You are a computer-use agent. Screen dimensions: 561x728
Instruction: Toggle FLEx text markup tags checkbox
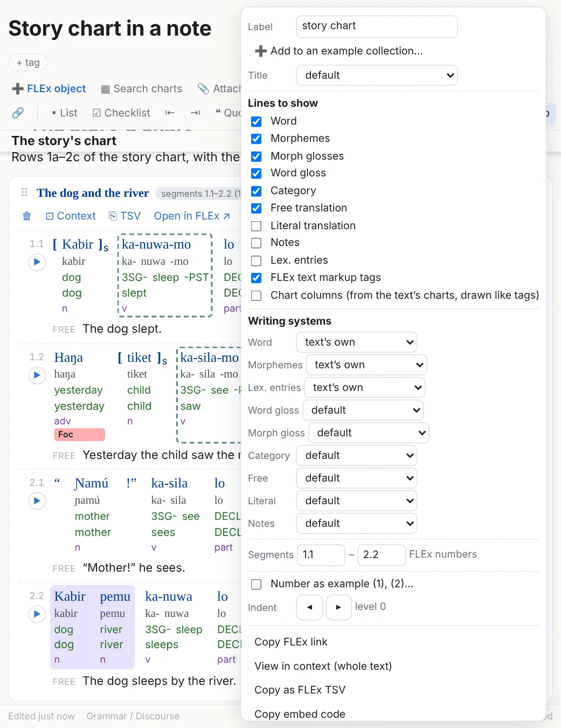[x=257, y=278]
